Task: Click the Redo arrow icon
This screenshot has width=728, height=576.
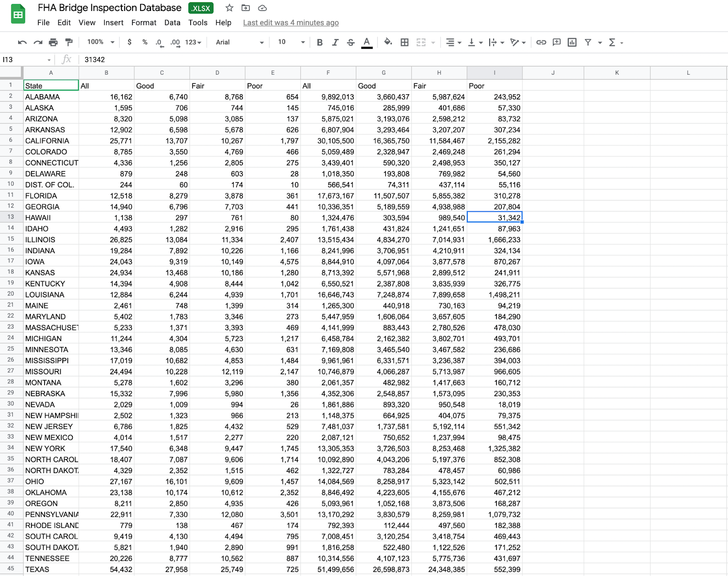Action: [x=38, y=42]
